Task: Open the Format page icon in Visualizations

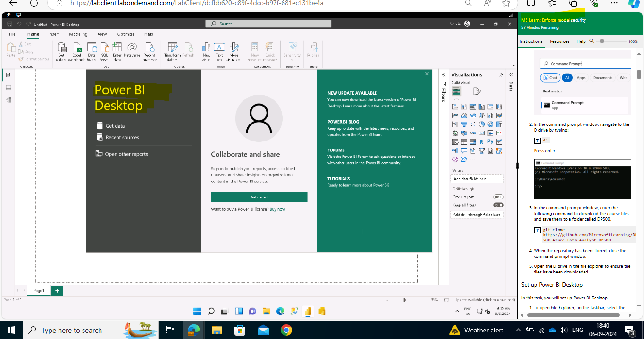Action: point(477,91)
